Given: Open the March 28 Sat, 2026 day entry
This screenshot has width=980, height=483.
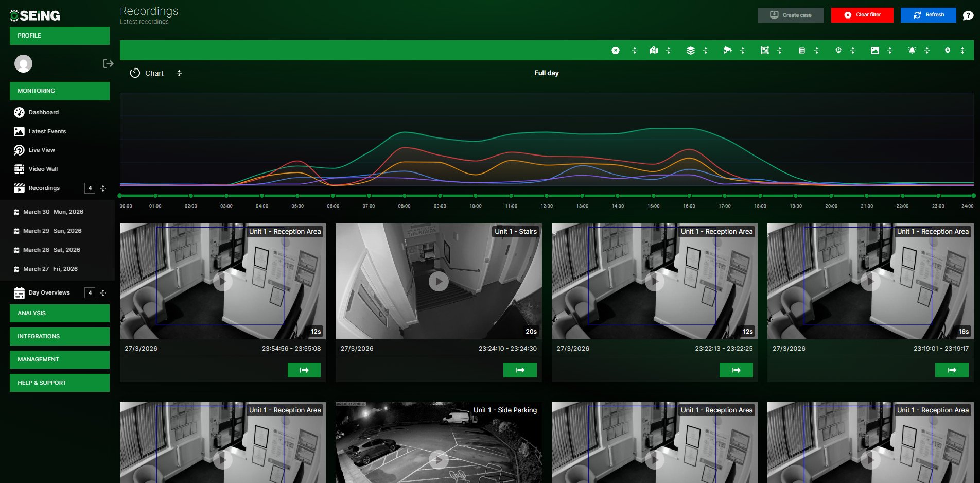Looking at the screenshot, I should [x=52, y=250].
